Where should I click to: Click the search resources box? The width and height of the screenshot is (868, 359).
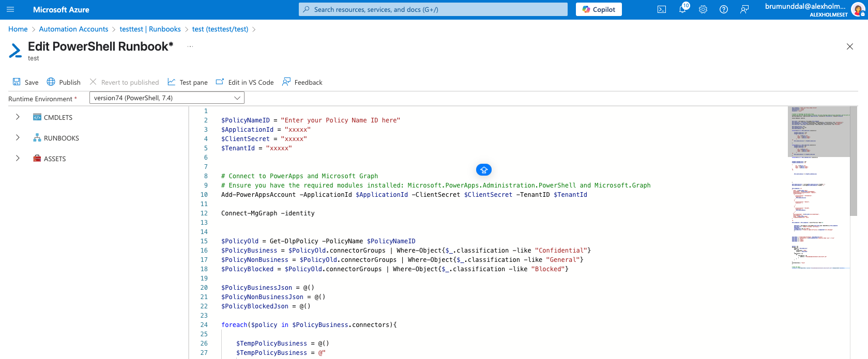433,9
